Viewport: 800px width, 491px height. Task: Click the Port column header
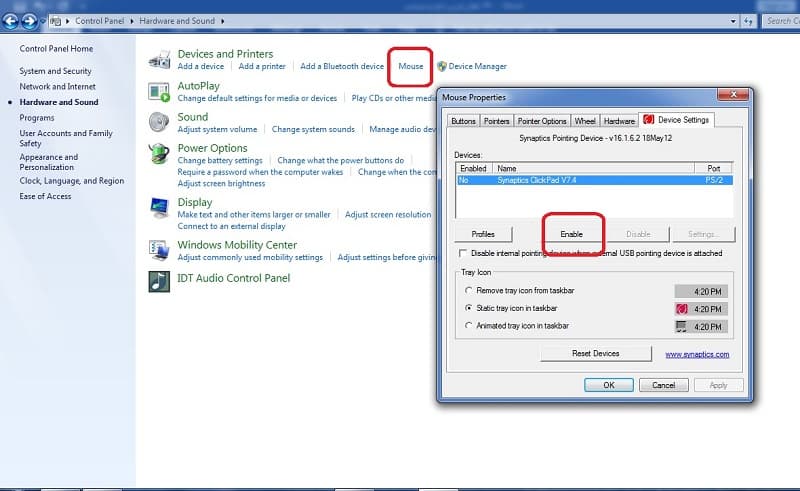714,168
